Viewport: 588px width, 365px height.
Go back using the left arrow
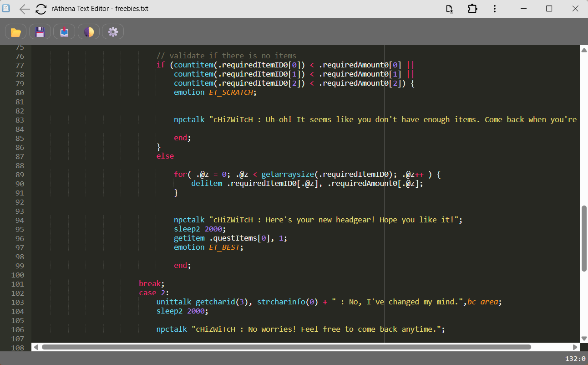(x=25, y=9)
